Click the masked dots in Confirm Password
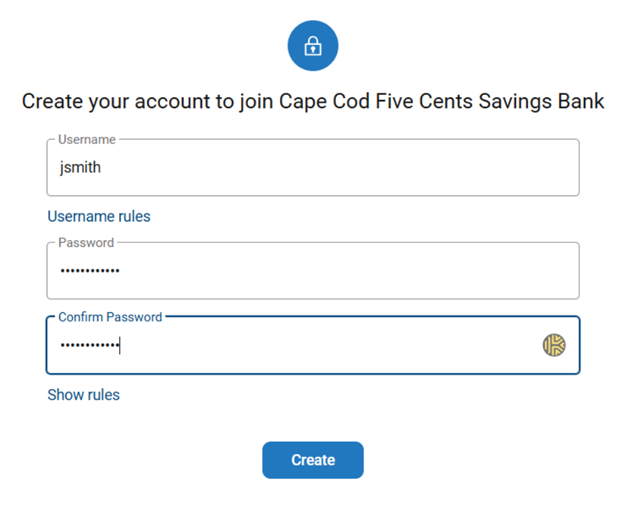Screen dimensions: 624x505 coord(89,346)
